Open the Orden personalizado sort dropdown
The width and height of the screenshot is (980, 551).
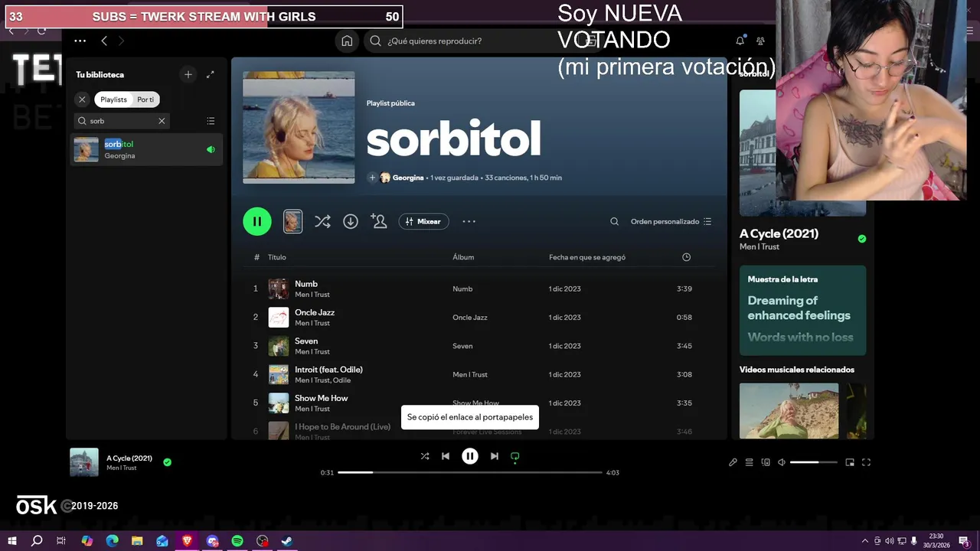point(671,221)
